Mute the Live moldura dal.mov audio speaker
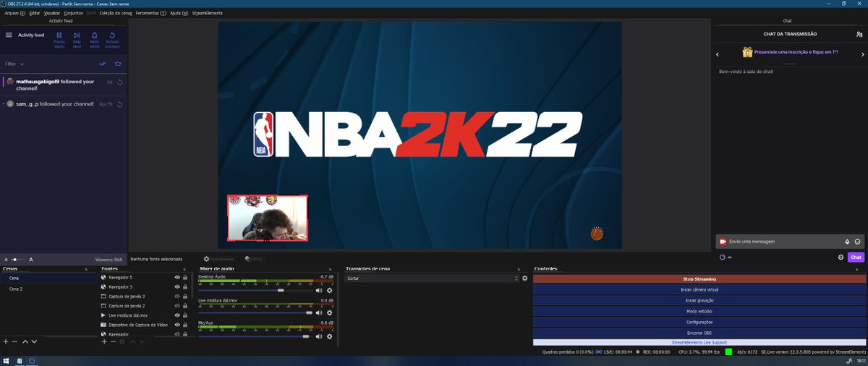This screenshot has height=366, width=868. (319, 312)
